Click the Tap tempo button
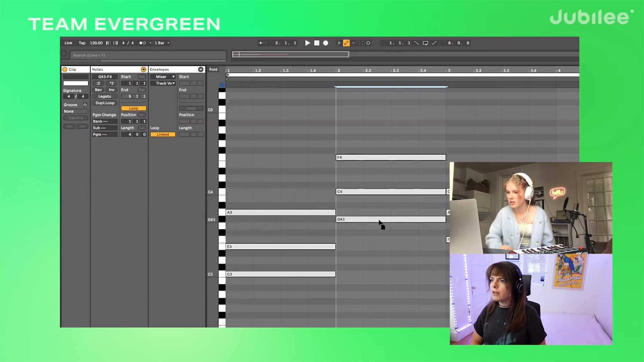 click(82, 43)
